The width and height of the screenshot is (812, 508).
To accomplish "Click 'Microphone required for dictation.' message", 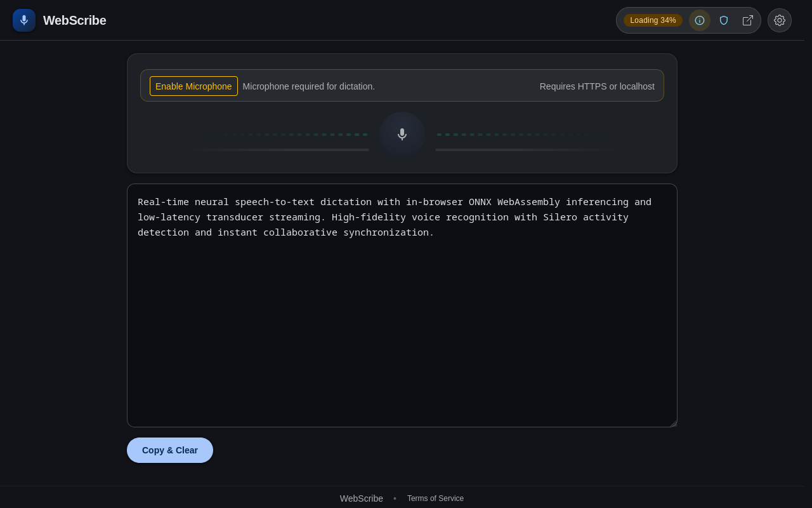I will tap(309, 86).
